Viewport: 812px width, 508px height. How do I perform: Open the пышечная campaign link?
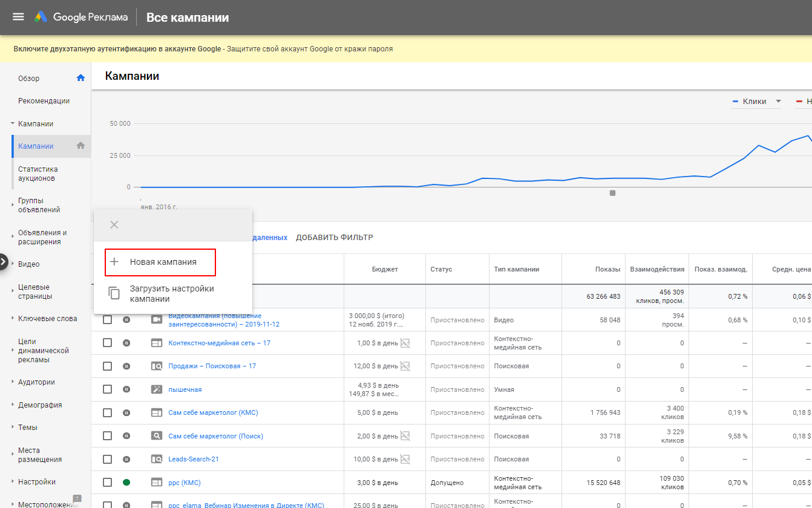(185, 389)
